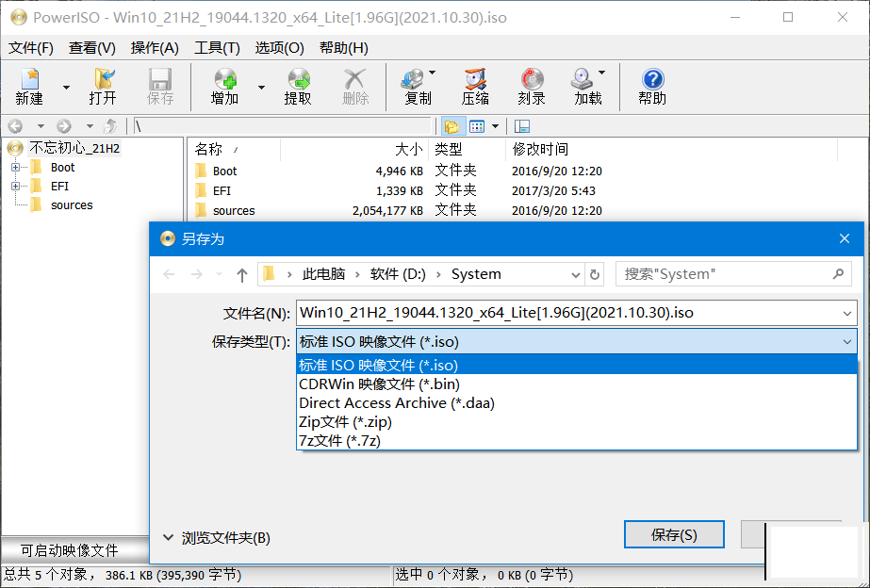Select the sources folder in tree
Screen dimensions: 870x588
click(x=72, y=205)
